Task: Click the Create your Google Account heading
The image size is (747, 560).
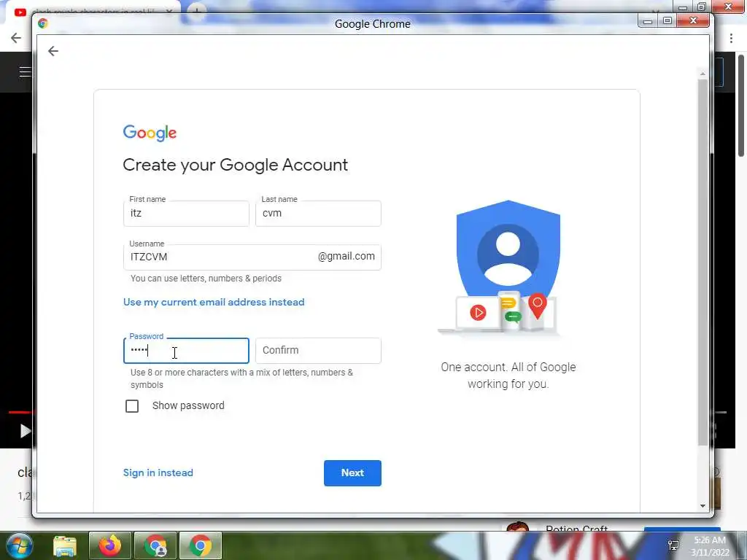Action: [236, 165]
